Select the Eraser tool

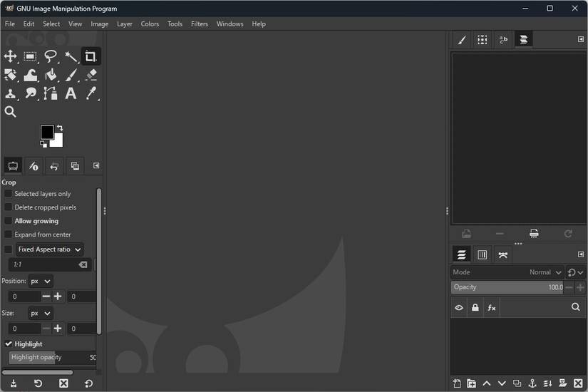tap(91, 75)
